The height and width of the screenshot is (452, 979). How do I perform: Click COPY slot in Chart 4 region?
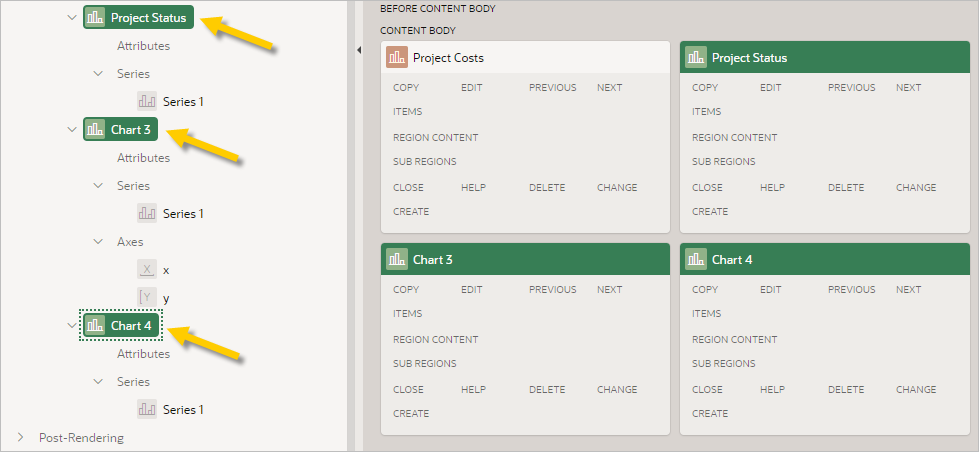tap(706, 290)
